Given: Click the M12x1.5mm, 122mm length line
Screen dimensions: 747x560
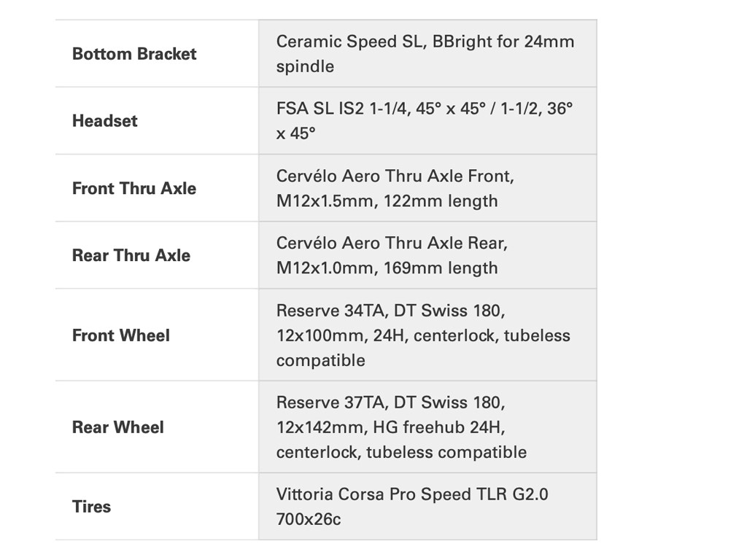Looking at the screenshot, I should [x=387, y=201].
